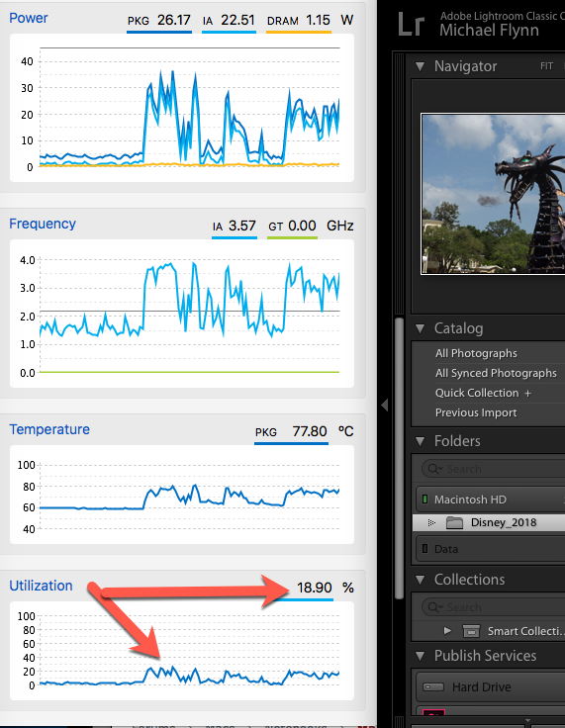This screenshot has height=728, width=565.
Task: Open All Photographs in Catalog
Action: (x=476, y=353)
